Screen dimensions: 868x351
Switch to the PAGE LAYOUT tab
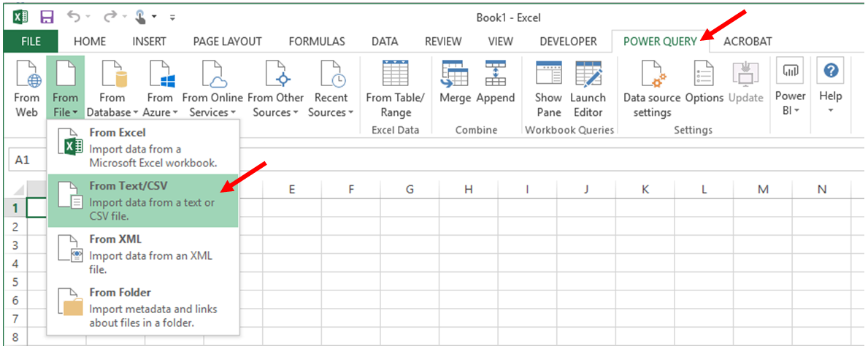pos(228,42)
